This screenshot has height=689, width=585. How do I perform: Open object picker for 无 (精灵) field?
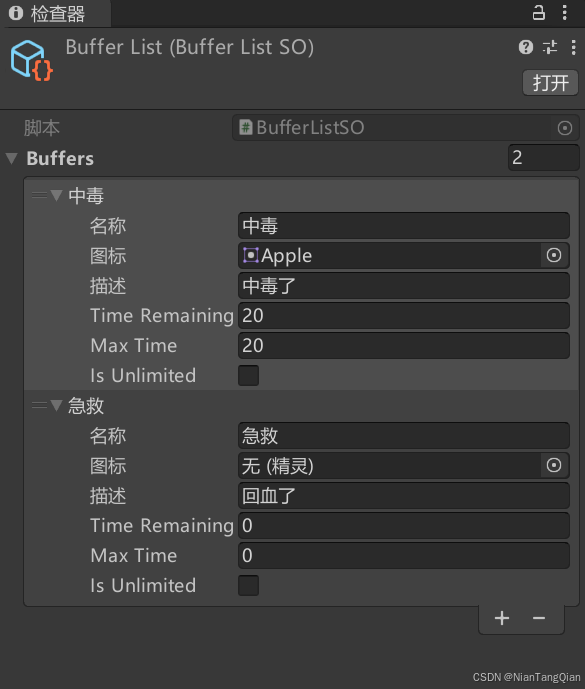pyautogui.click(x=554, y=465)
